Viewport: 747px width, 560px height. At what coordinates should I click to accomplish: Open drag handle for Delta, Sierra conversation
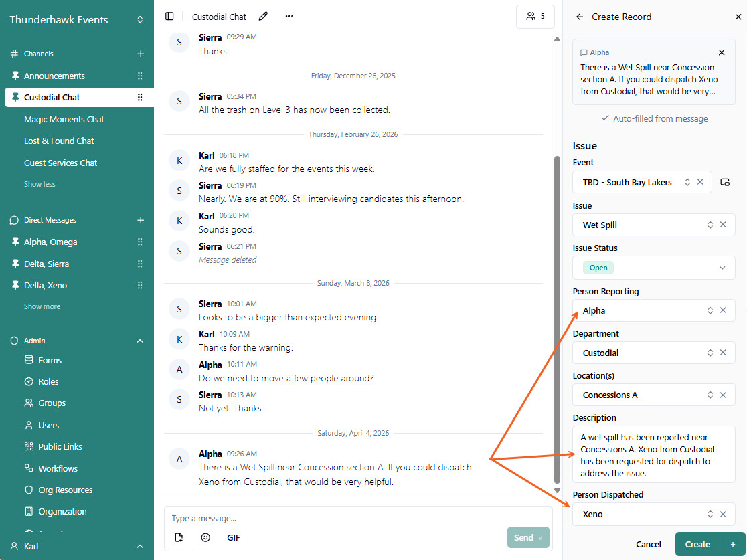140,264
